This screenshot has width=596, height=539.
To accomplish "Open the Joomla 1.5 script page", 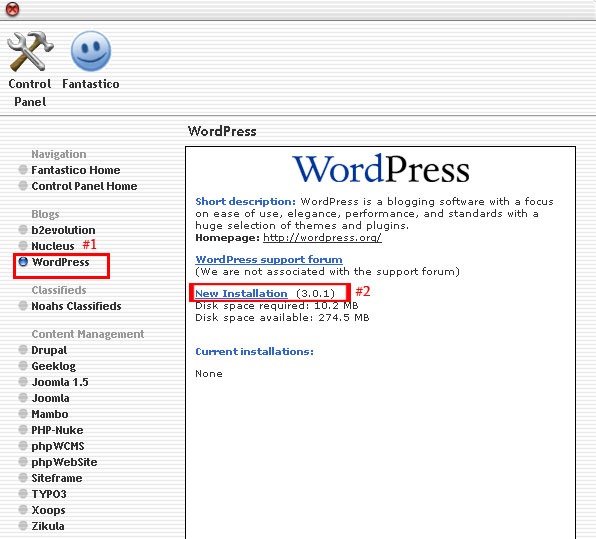I will click(x=60, y=382).
